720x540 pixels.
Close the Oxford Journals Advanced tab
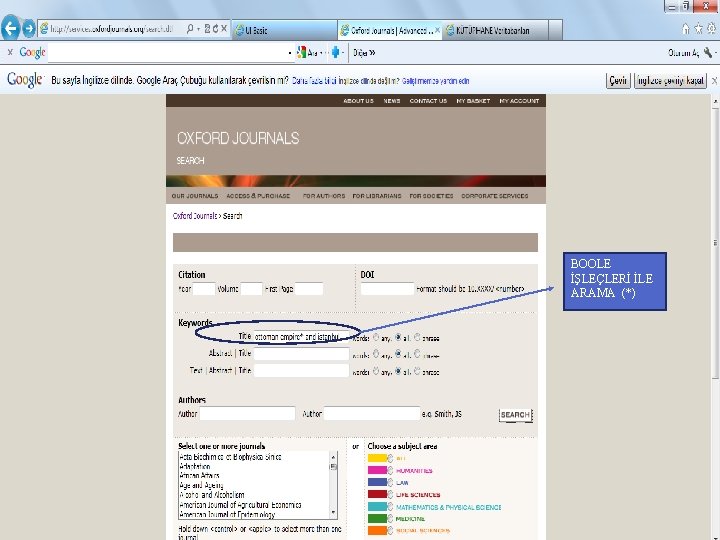pyautogui.click(x=437, y=30)
